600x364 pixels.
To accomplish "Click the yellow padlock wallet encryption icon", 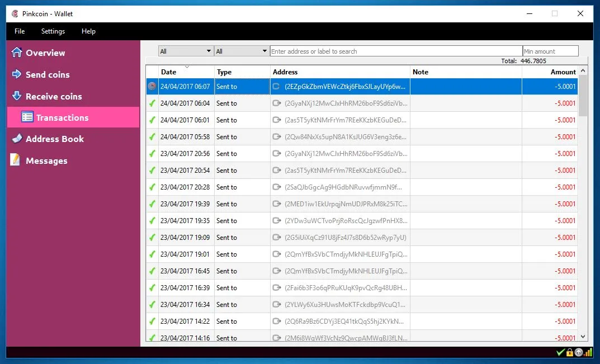I will tap(569, 352).
